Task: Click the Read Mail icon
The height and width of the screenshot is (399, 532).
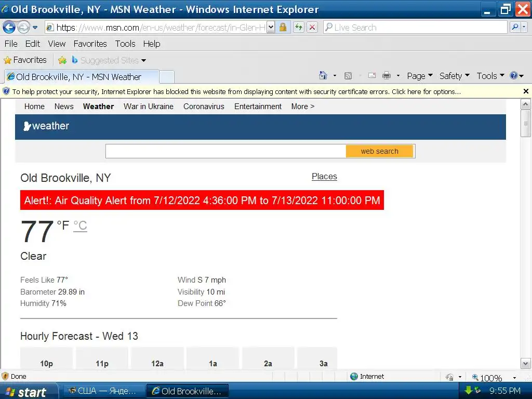Action: (372, 75)
